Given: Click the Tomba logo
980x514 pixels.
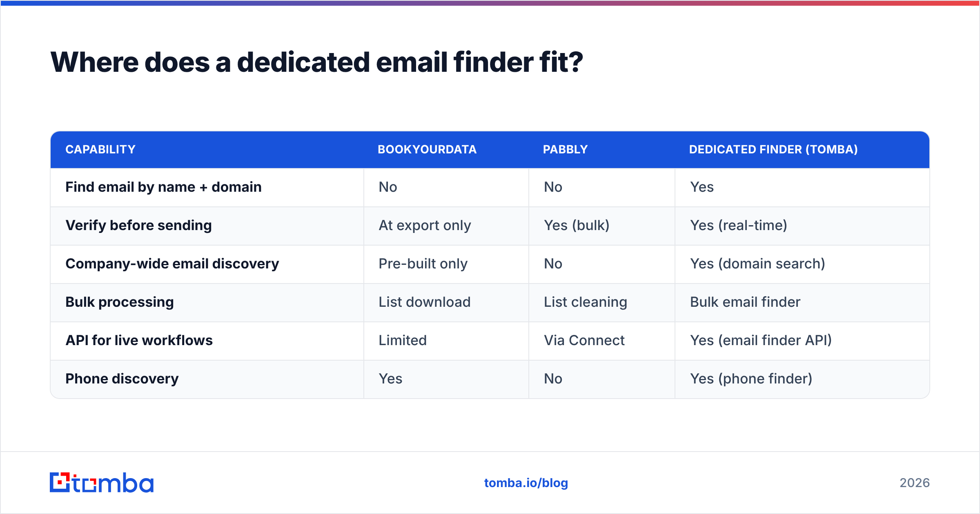Looking at the screenshot, I should tap(102, 483).
